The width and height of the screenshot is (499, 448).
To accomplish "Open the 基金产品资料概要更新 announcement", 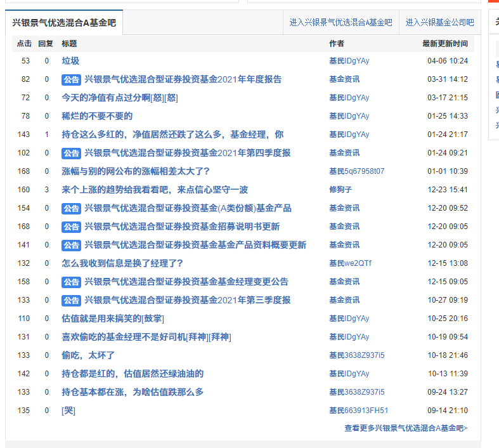I will (195, 245).
